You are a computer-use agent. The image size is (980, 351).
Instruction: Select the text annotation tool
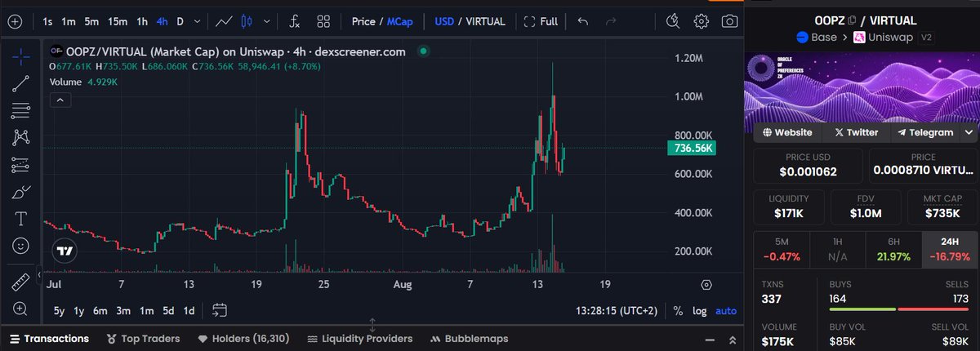[x=21, y=220]
